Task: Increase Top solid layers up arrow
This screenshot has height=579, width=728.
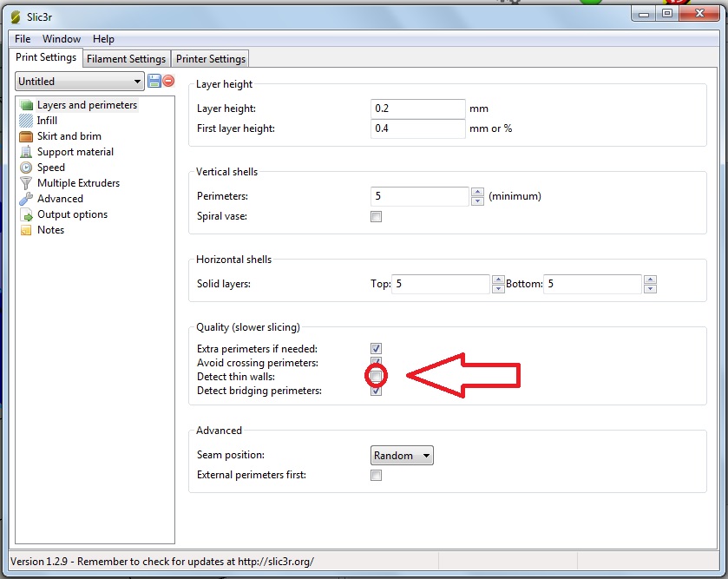Action: tap(498, 280)
